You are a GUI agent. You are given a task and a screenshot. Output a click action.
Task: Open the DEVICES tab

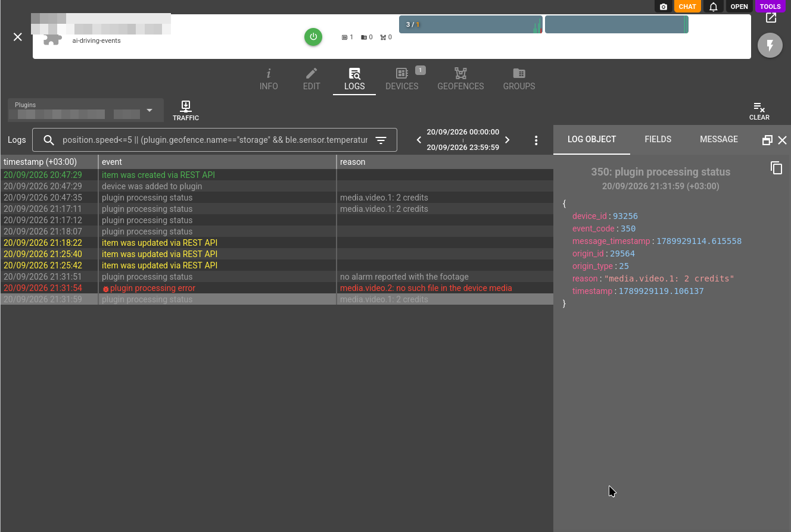pos(402,79)
